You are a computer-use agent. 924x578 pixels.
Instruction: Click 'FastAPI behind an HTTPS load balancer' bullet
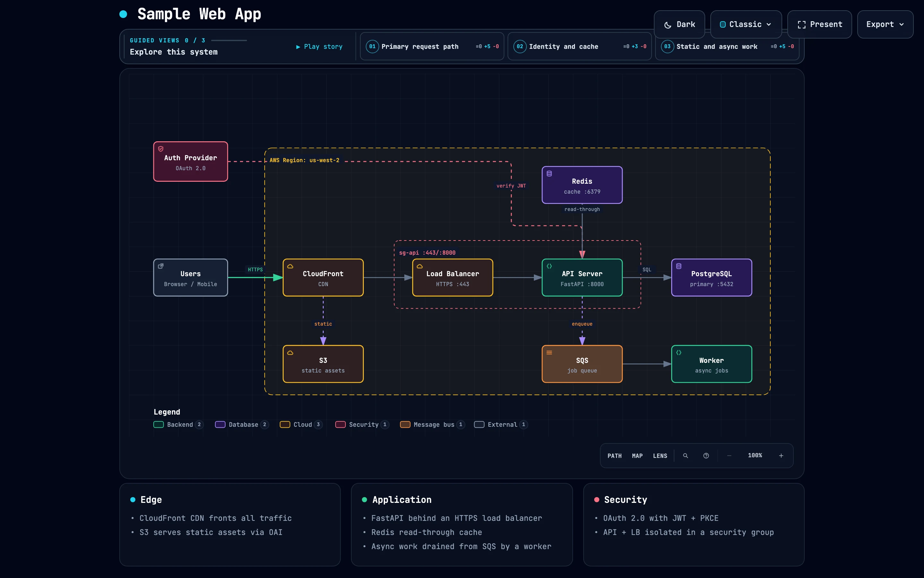pyautogui.click(x=457, y=518)
